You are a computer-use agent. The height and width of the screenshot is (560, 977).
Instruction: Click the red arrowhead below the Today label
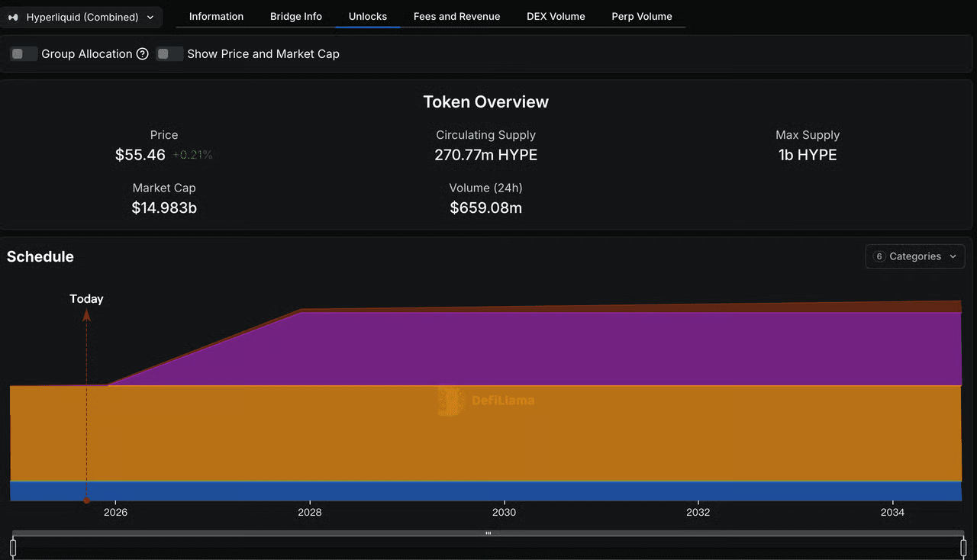pyautogui.click(x=86, y=315)
